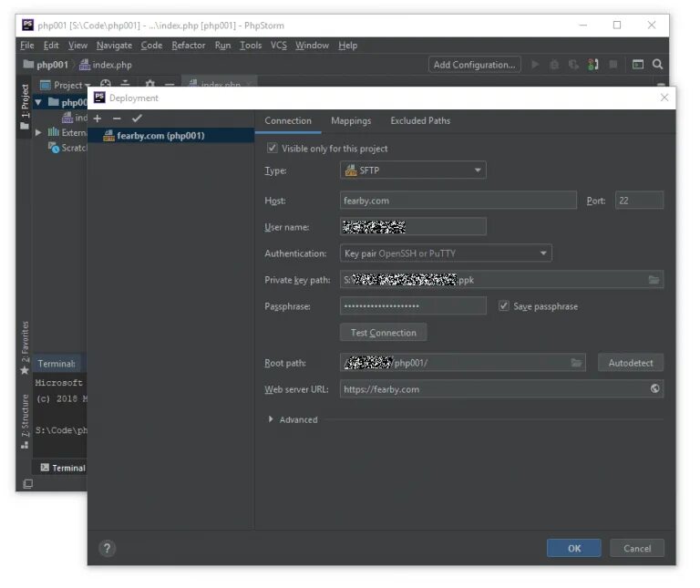This screenshot has width=700, height=588.
Task: Open the 1: Project side tool window
Action: 25,107
